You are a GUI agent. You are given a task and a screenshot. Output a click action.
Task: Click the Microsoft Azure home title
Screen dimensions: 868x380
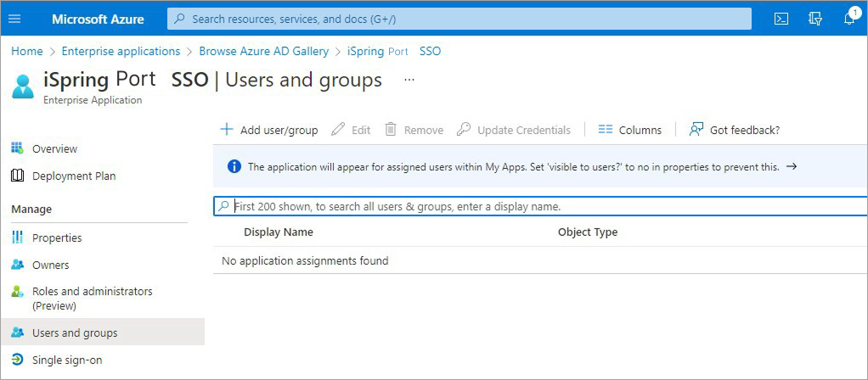(98, 19)
